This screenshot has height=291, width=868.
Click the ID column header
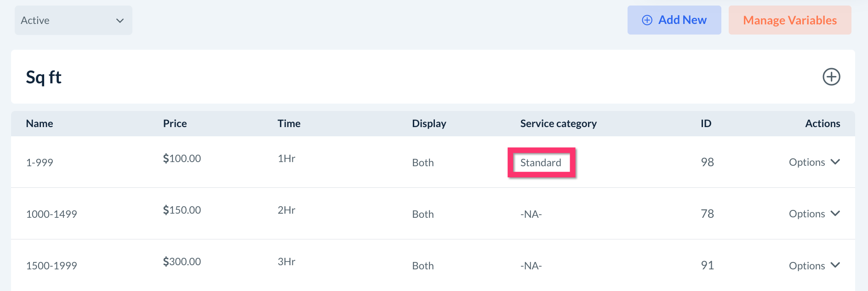click(x=706, y=123)
